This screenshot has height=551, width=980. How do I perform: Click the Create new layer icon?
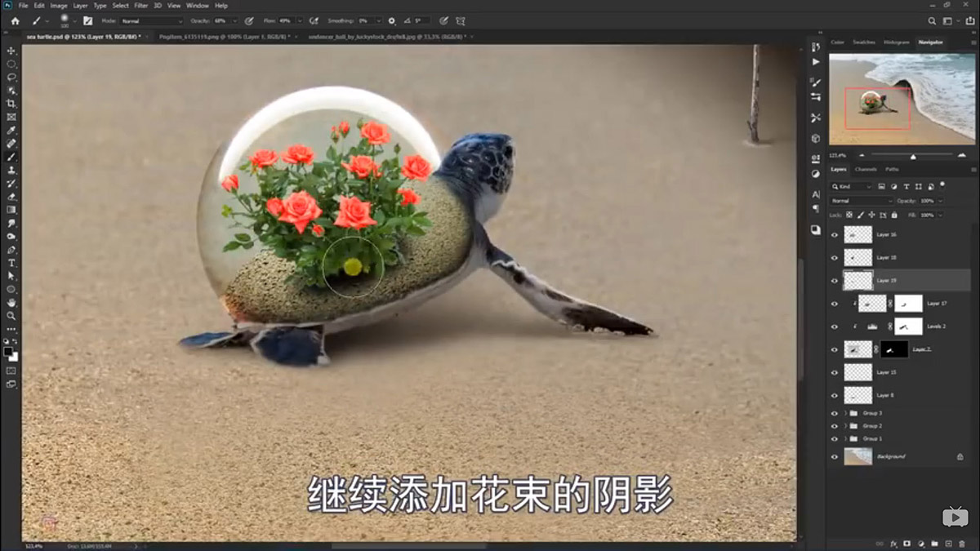949,543
